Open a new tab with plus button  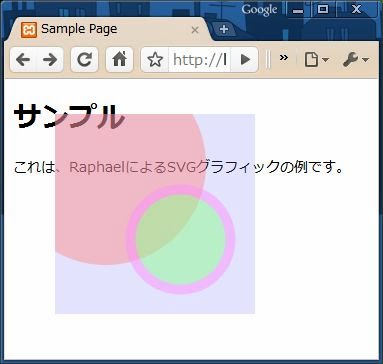tap(224, 29)
